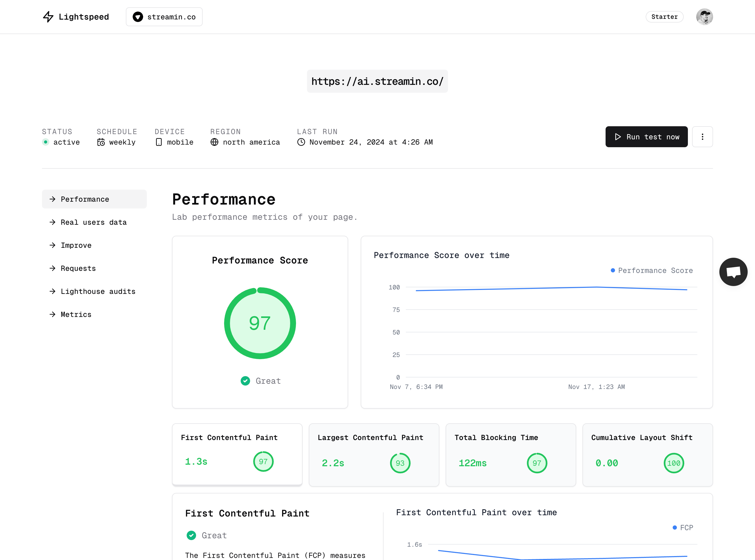The width and height of the screenshot is (755, 560).
Task: Open the three-dot more options menu
Action: pos(702,137)
